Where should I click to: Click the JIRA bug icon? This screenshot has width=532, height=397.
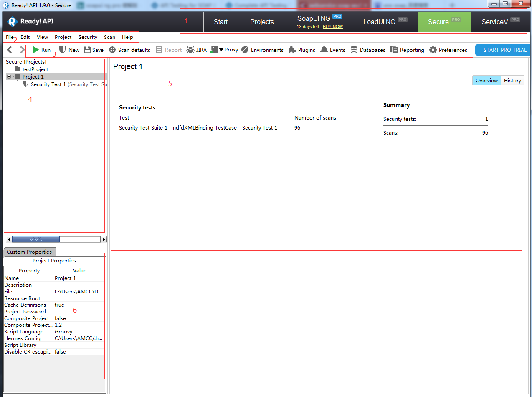pyautogui.click(x=190, y=50)
